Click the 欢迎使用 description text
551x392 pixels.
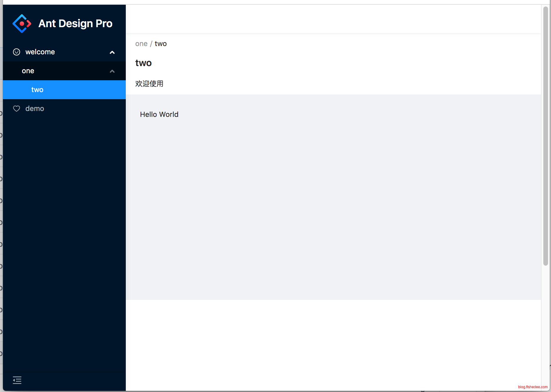tap(149, 84)
